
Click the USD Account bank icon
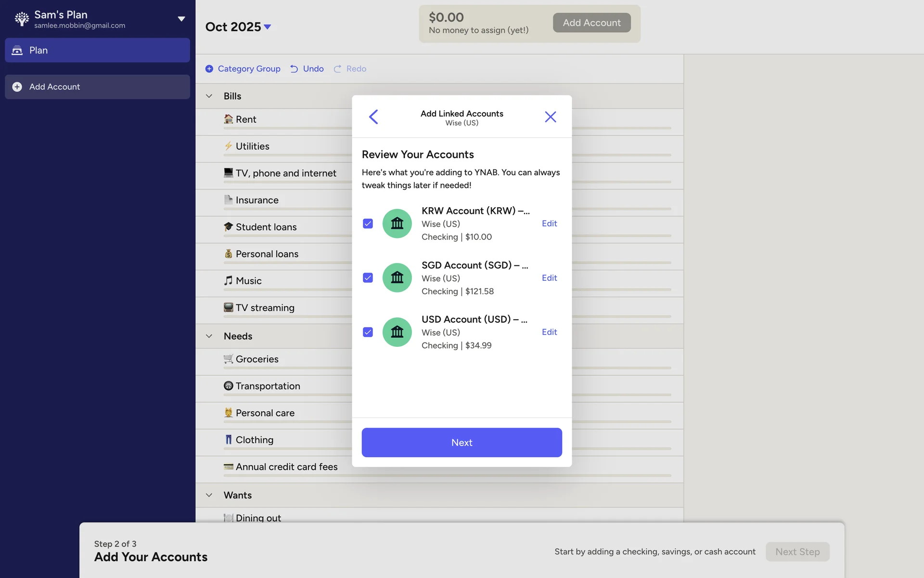tap(397, 332)
